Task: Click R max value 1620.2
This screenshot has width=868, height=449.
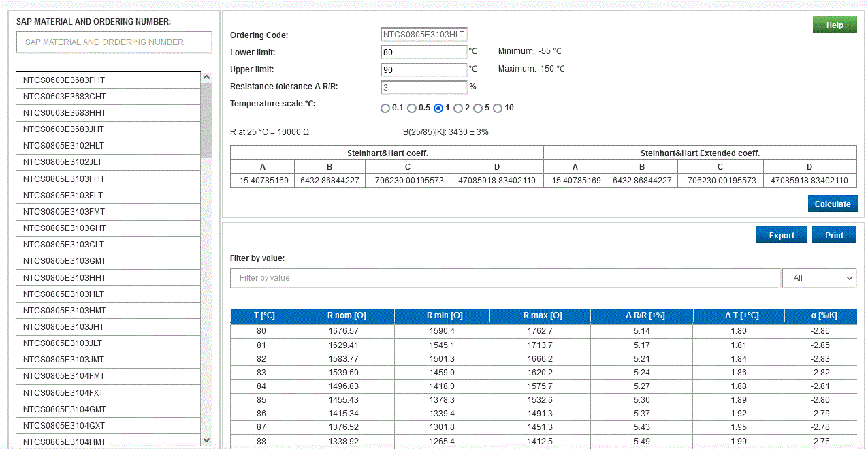Action: point(540,373)
